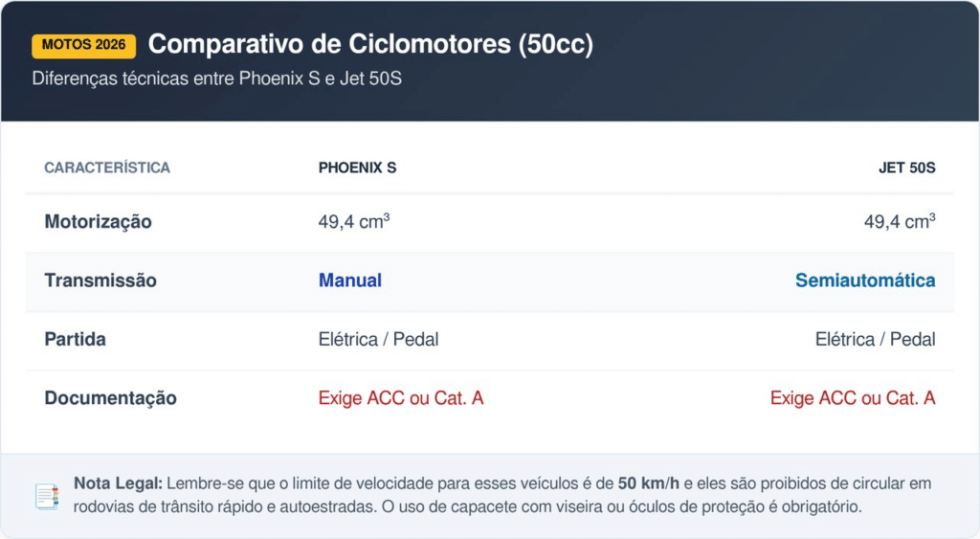The image size is (980, 539).
Task: Click the subtitle about Phoenix S and Jet 50S
Action: click(x=216, y=79)
